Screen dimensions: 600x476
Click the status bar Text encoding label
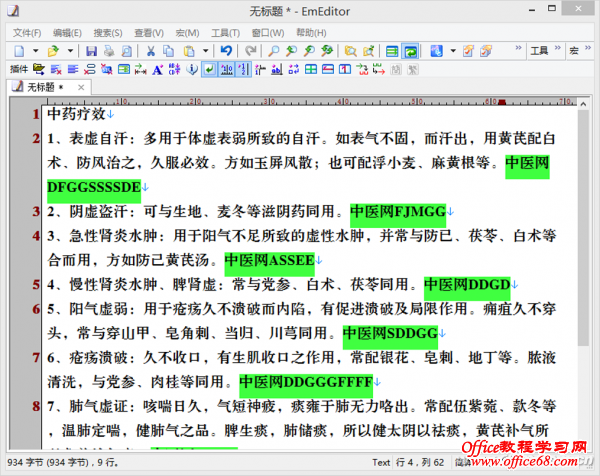[381, 463]
